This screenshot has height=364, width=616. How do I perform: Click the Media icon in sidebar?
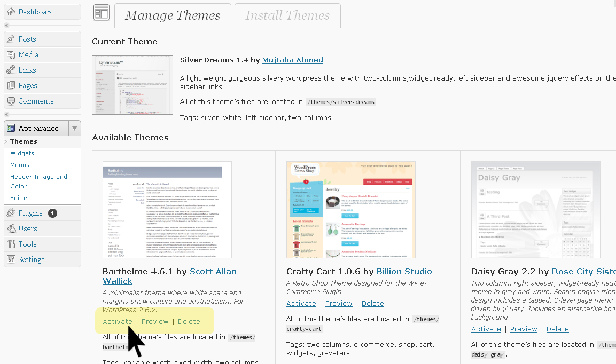point(11,54)
